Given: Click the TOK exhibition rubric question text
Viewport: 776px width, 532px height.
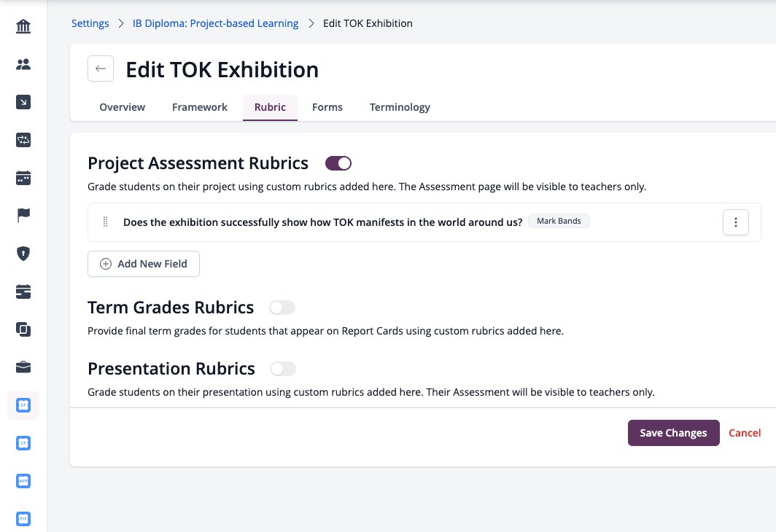Looking at the screenshot, I should pos(322,222).
